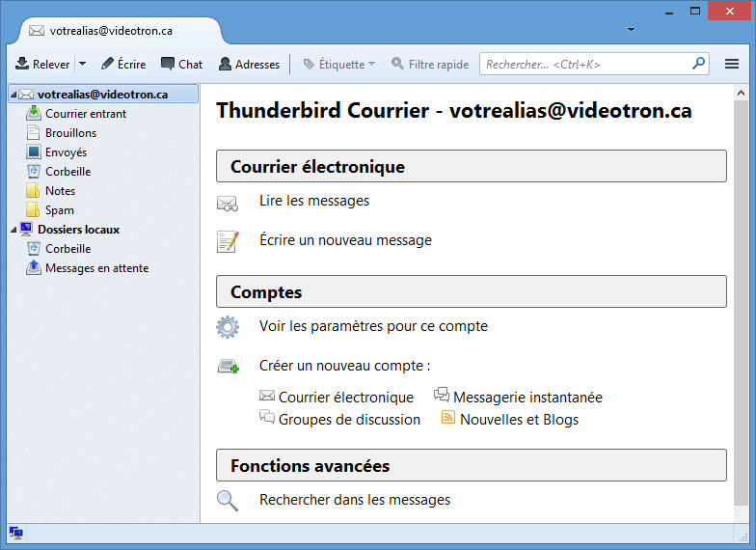
Task: Click the Créer un nouveau compte icon
Action: coord(228,367)
